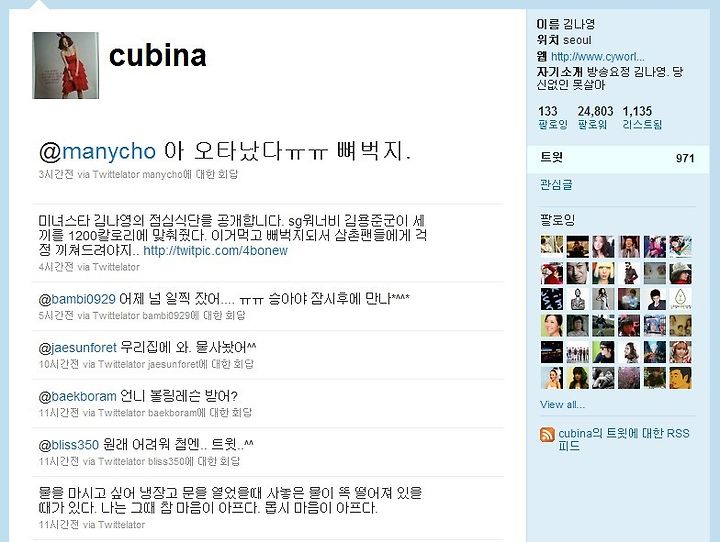Viewport: 720px width, 542px height.
Task: Open the cyworld web link in profile
Action: click(x=597, y=56)
